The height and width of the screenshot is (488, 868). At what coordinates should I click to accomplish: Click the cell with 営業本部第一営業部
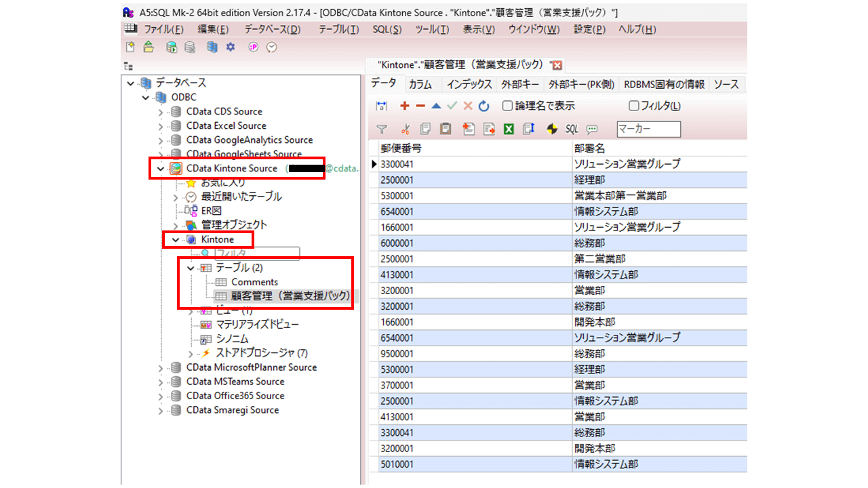pyautogui.click(x=659, y=195)
